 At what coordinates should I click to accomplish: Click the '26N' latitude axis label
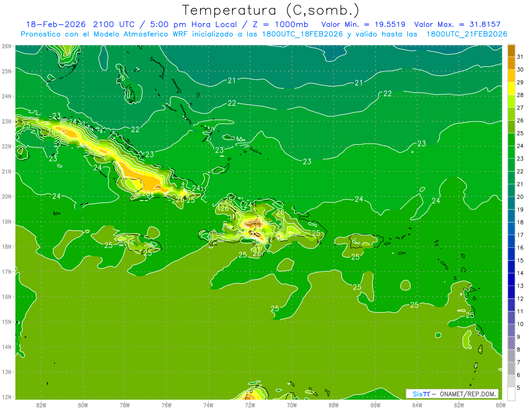[x=7, y=46]
